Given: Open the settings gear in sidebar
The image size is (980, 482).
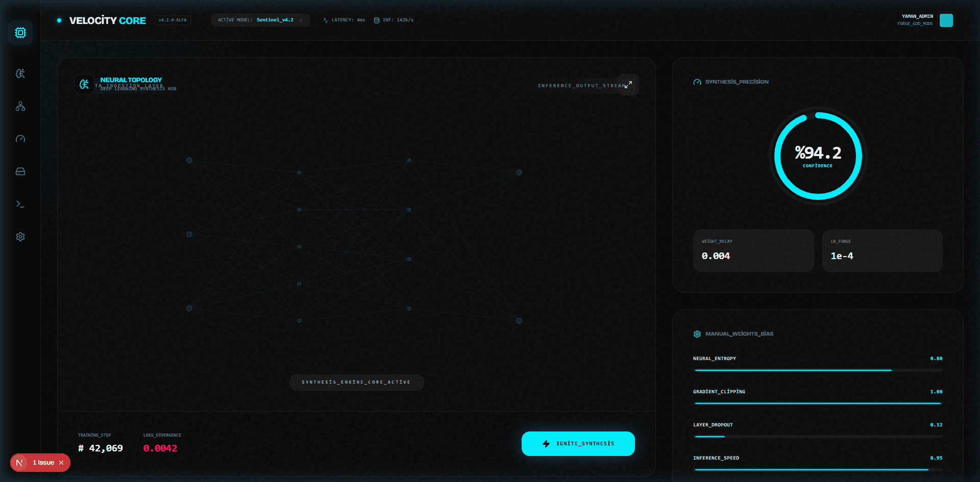Looking at the screenshot, I should [20, 237].
